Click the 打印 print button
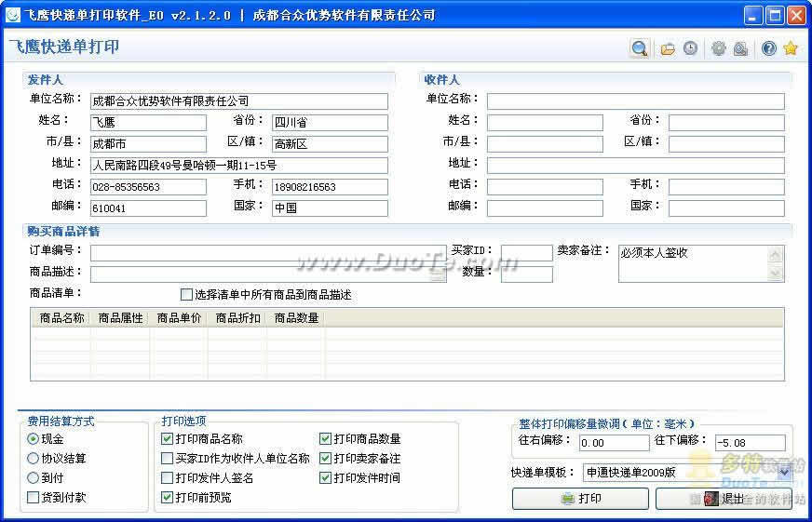 (580, 498)
